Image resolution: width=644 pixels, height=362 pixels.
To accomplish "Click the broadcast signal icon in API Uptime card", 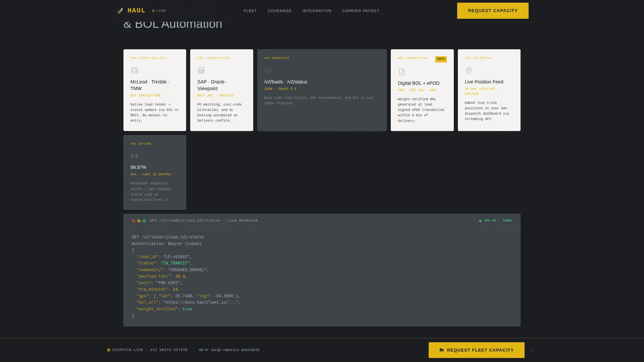I will 135,156.
